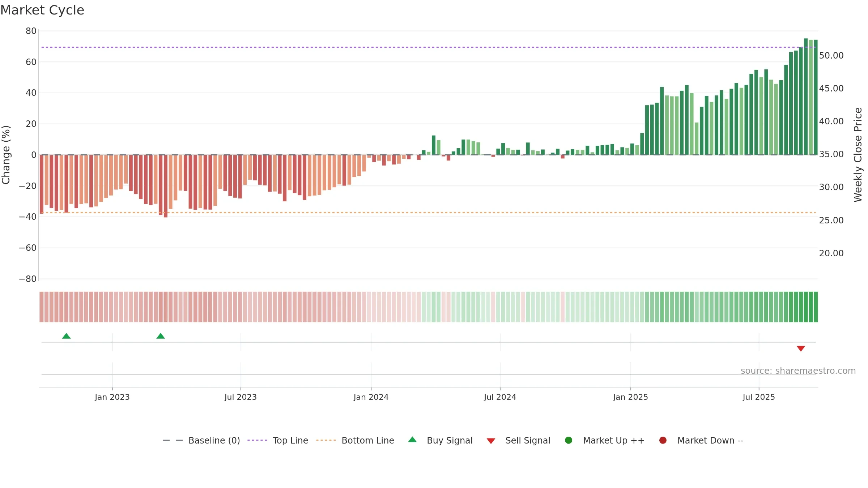
Task: Click the tallest green bar above the Top Line
Action: coord(806,97)
